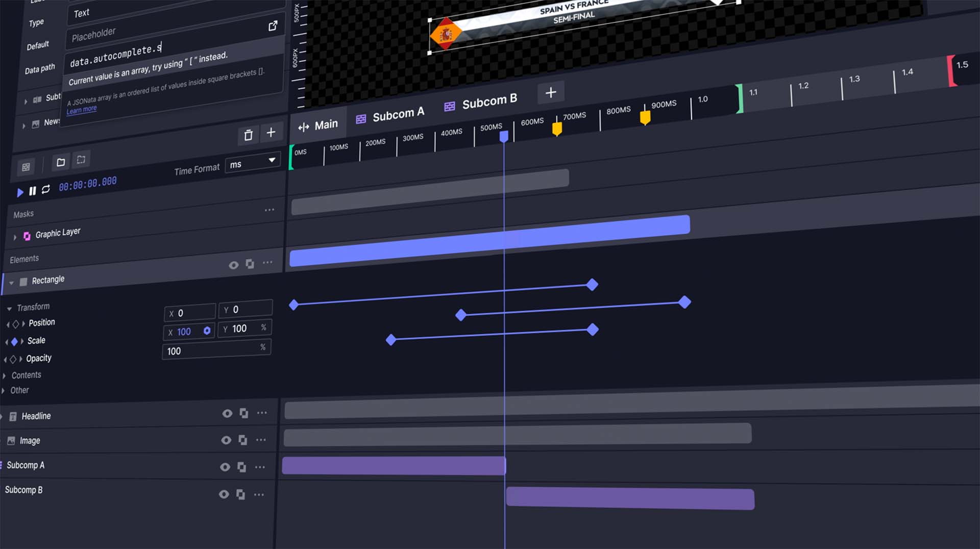This screenshot has height=549, width=980.
Task: Click the Scale X value 100
Action: [184, 332]
